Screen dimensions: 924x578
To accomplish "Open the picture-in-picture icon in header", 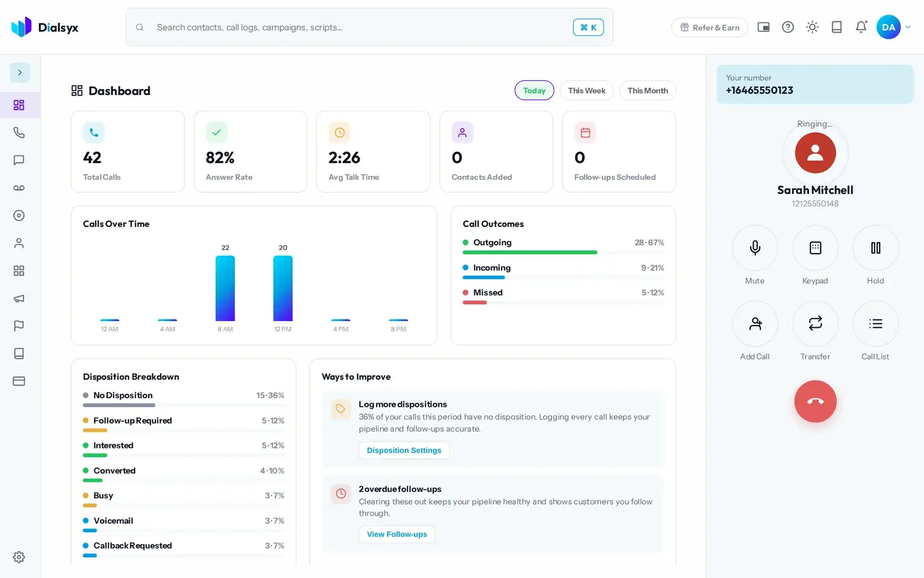I will pyautogui.click(x=764, y=27).
